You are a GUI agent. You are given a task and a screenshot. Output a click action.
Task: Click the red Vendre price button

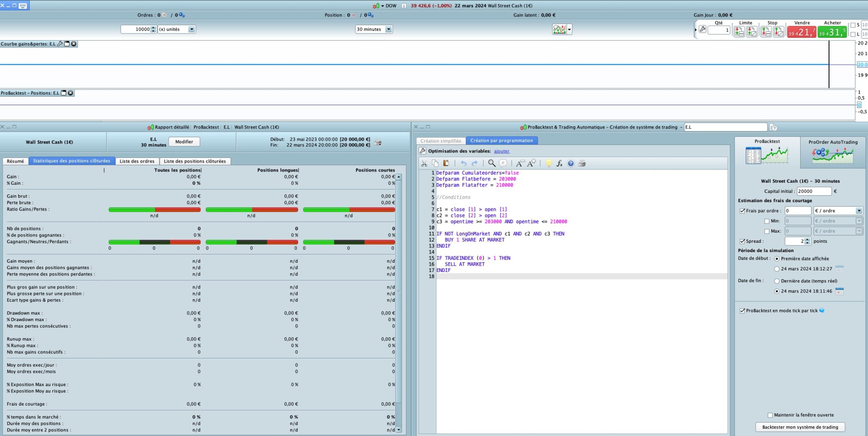[x=801, y=32]
